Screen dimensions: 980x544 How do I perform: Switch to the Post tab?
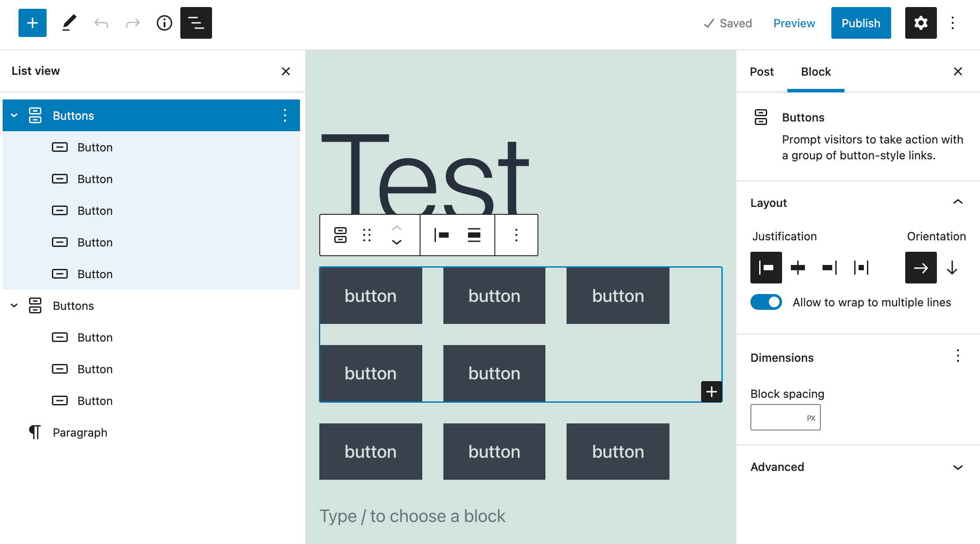click(762, 71)
